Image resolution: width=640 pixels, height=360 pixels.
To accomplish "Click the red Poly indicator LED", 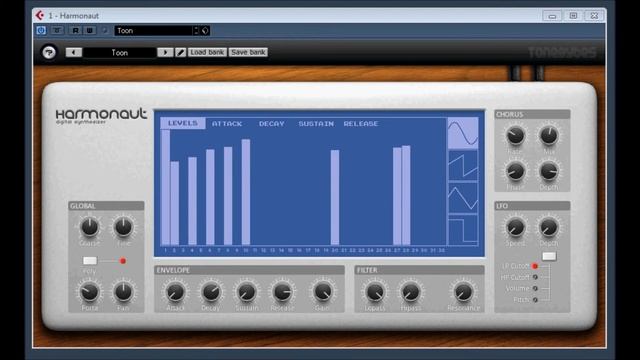I will click(x=122, y=261).
